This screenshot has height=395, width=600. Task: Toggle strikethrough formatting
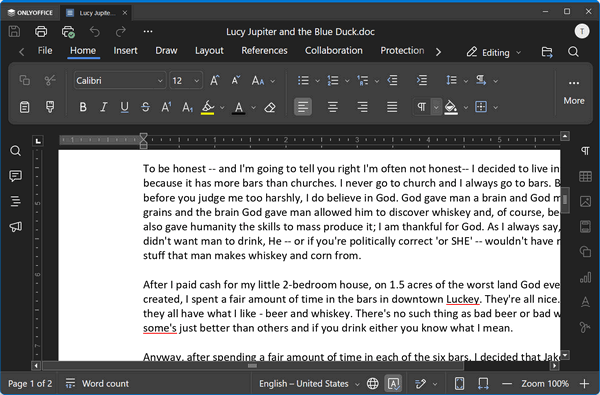(145, 107)
